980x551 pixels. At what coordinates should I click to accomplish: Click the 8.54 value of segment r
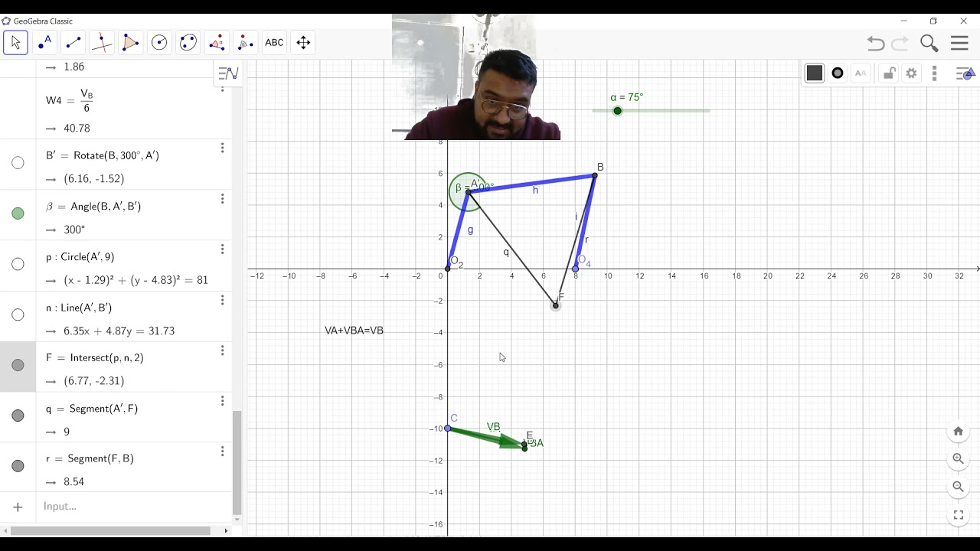tap(74, 482)
